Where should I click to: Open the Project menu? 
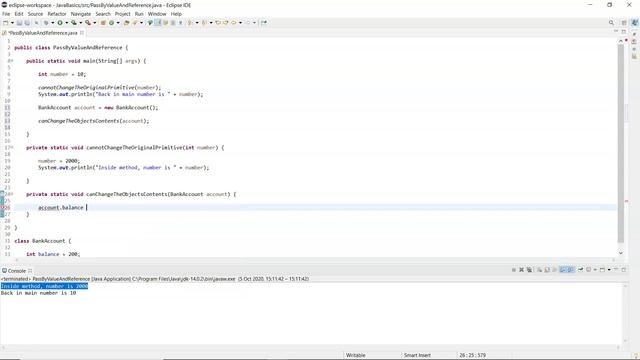122,14
